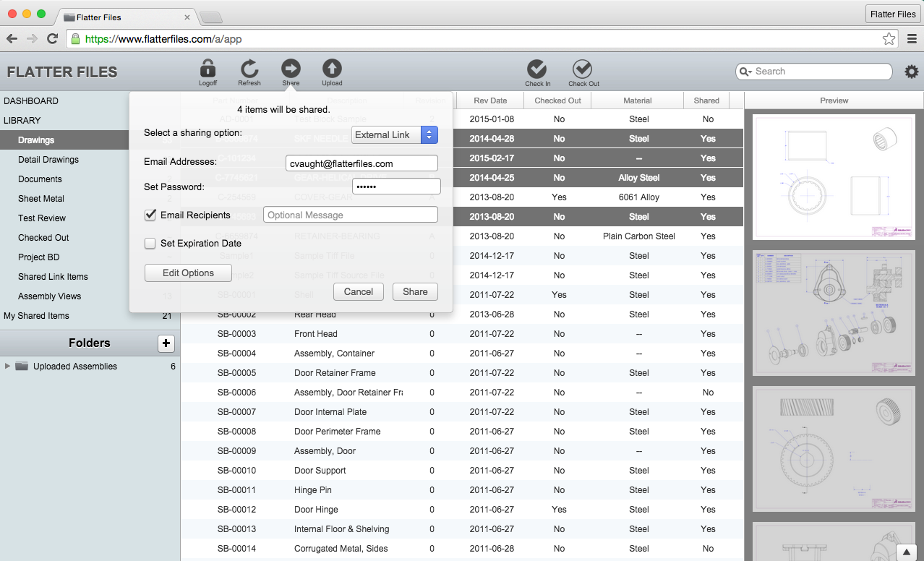Screen dimensions: 924x561
Task: Open My Shared Items
Action: (36, 316)
